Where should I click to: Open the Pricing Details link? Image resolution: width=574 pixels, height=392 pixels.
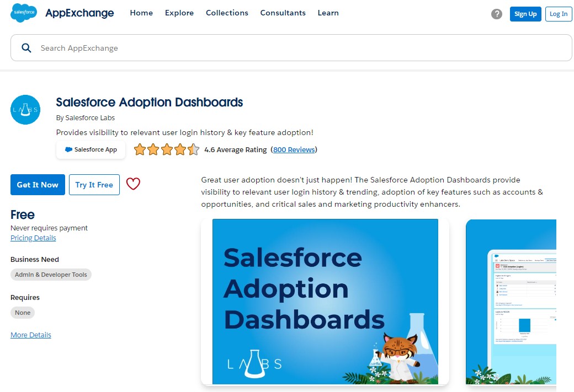tap(33, 238)
